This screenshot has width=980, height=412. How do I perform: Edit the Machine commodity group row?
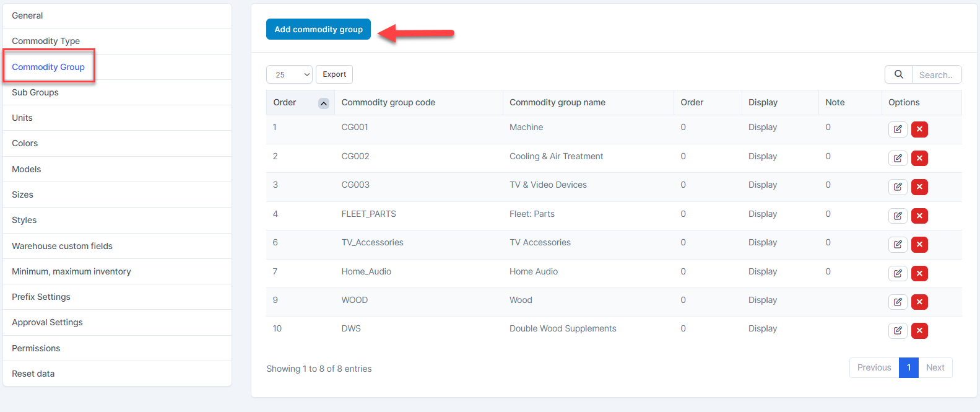[x=898, y=129]
